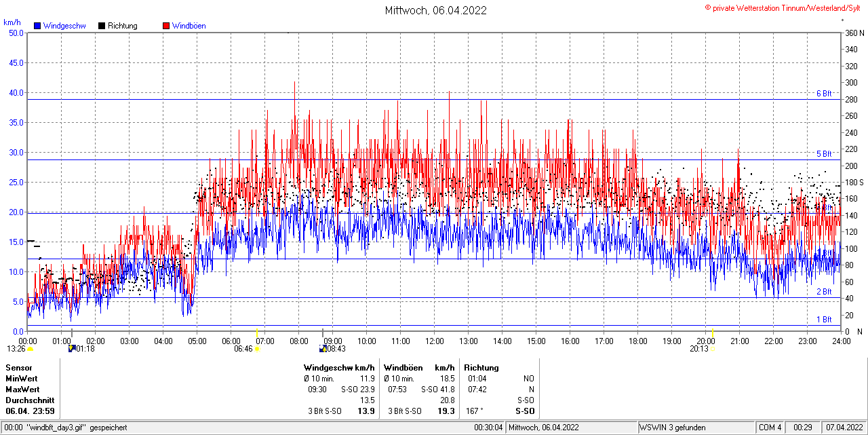The image size is (868, 435).
Task: Click status bar date Mittwoch, 06.04.2022
Action: click(x=544, y=428)
